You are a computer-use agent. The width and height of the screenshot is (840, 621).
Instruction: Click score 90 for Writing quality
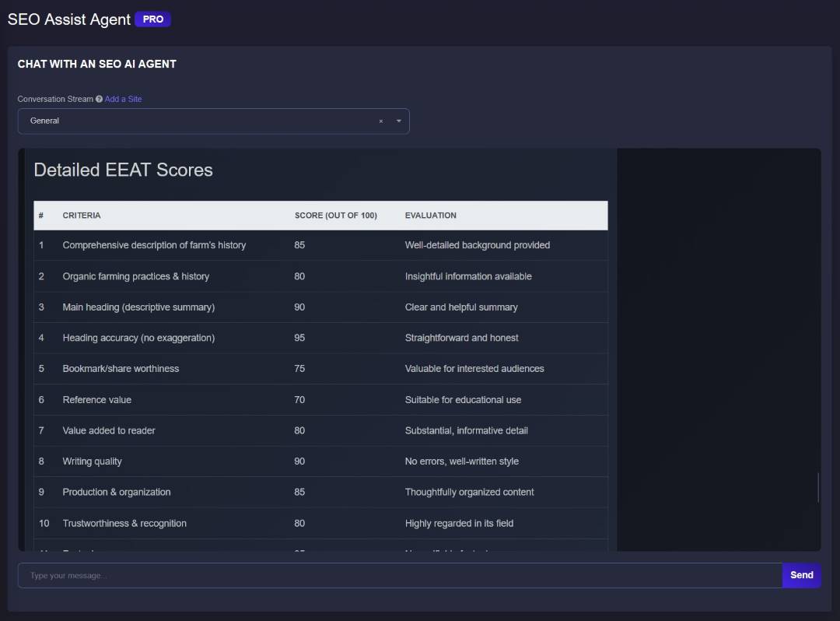[299, 461]
